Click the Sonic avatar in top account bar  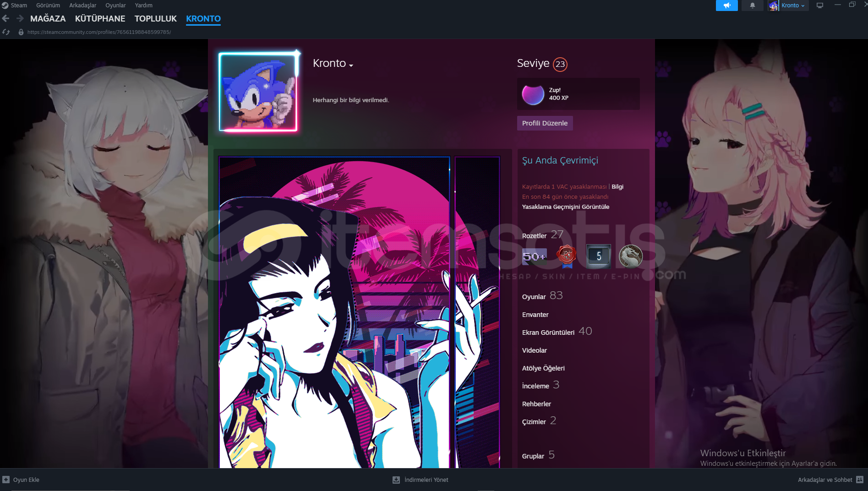point(774,5)
